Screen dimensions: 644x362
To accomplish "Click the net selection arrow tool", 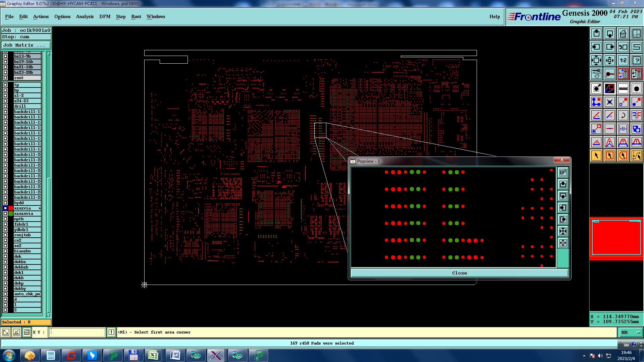I will tap(636, 156).
